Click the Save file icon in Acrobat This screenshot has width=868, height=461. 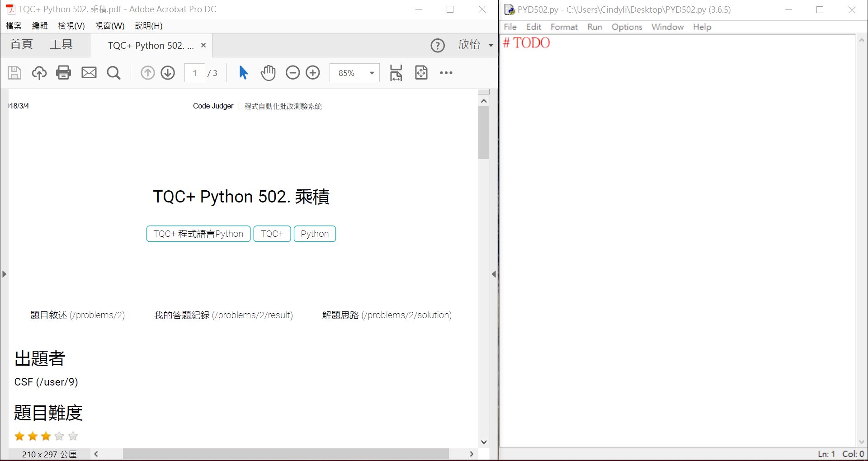(14, 73)
